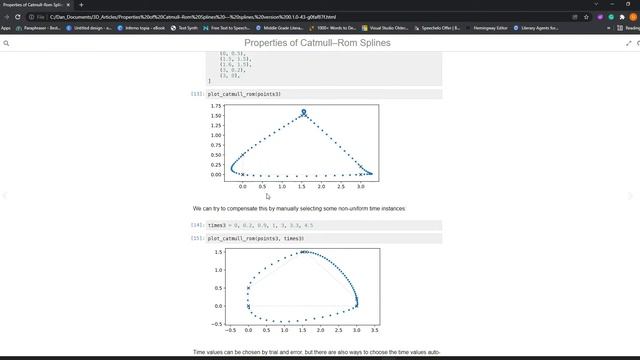Click the points3 list code block
Screen dimensions: 640x360
tap(324, 69)
